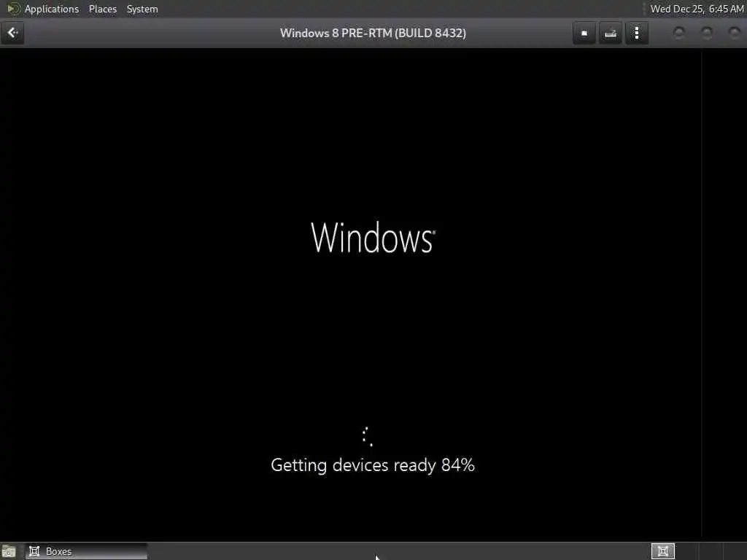Open the Places menu

(103, 9)
